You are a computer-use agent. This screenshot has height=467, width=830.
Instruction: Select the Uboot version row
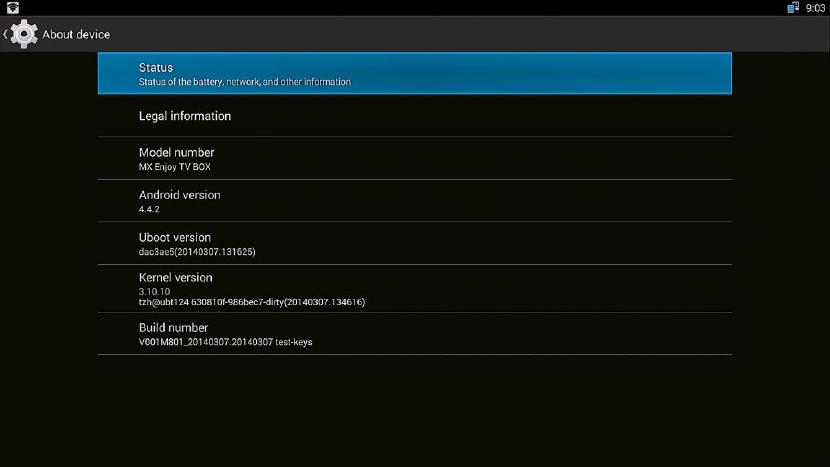point(414,243)
